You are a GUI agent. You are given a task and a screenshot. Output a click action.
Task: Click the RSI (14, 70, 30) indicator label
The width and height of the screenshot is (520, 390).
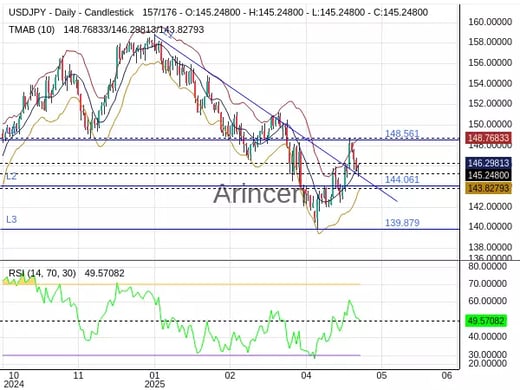pyautogui.click(x=42, y=273)
